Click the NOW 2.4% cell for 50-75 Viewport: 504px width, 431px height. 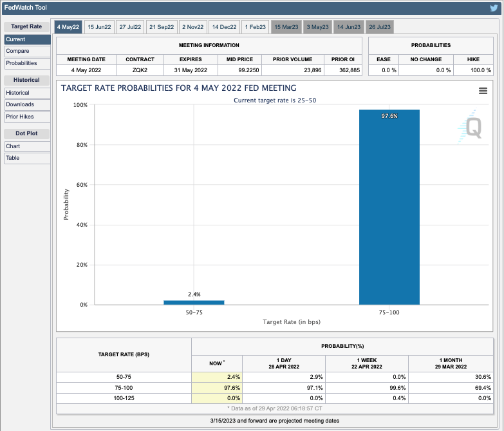click(217, 377)
